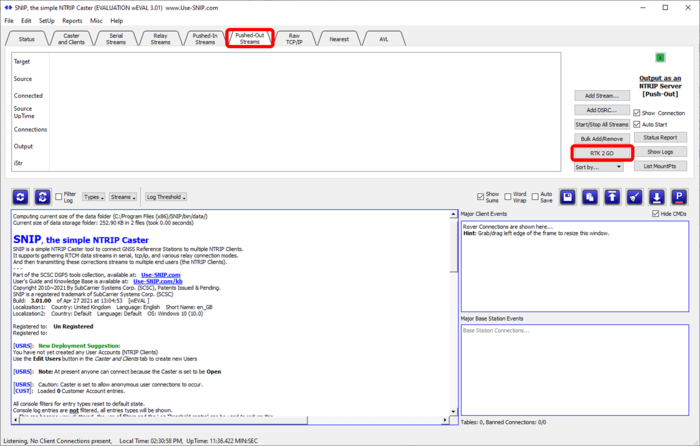Open the Use-SNIP.com/kb knowledge base link
Screen dimensions: 700x446
coord(158,281)
